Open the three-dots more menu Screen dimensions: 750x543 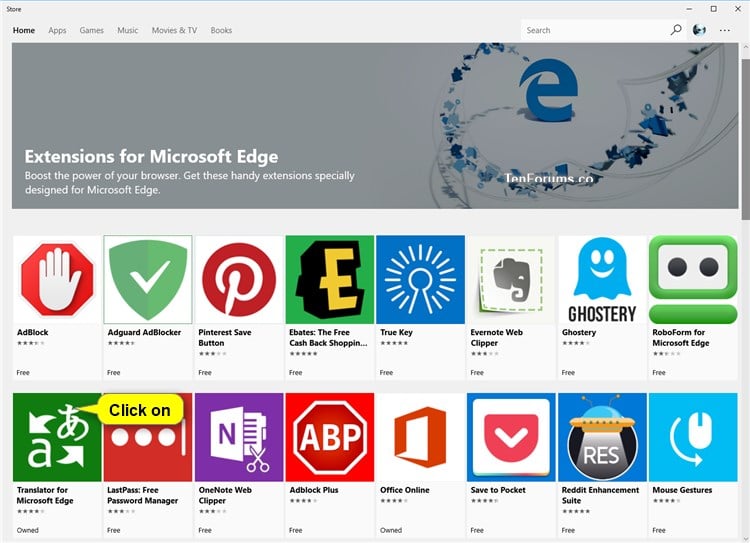(725, 30)
